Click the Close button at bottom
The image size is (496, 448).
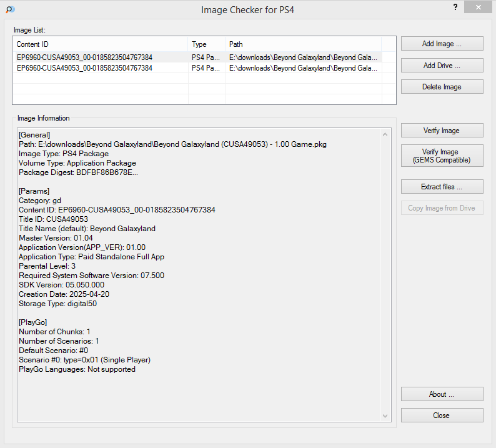click(x=442, y=416)
